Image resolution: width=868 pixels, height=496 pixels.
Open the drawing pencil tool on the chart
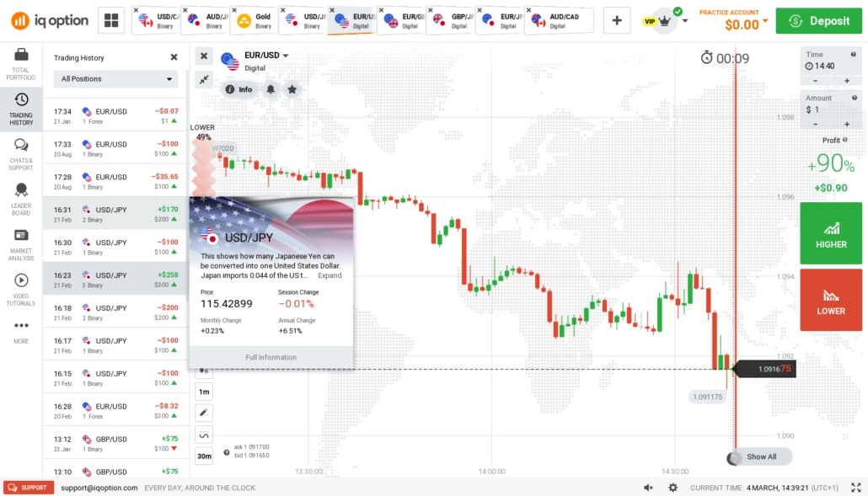coord(202,412)
